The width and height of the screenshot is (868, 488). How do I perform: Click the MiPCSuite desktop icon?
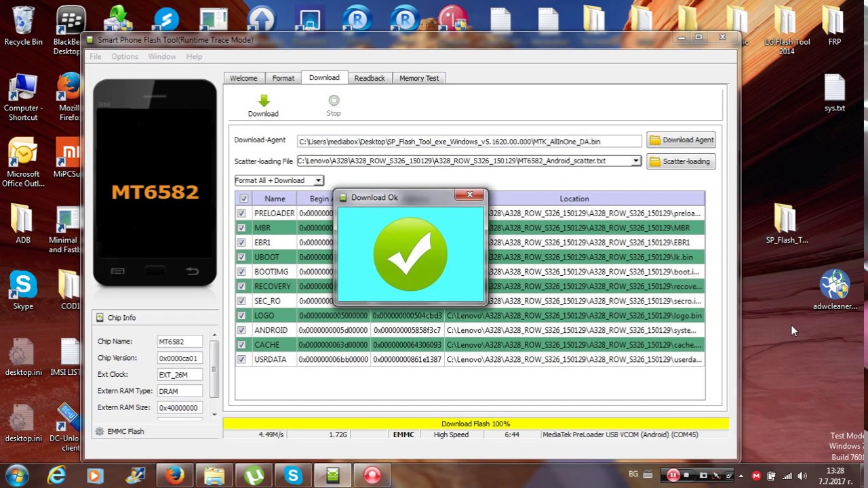pos(68,158)
